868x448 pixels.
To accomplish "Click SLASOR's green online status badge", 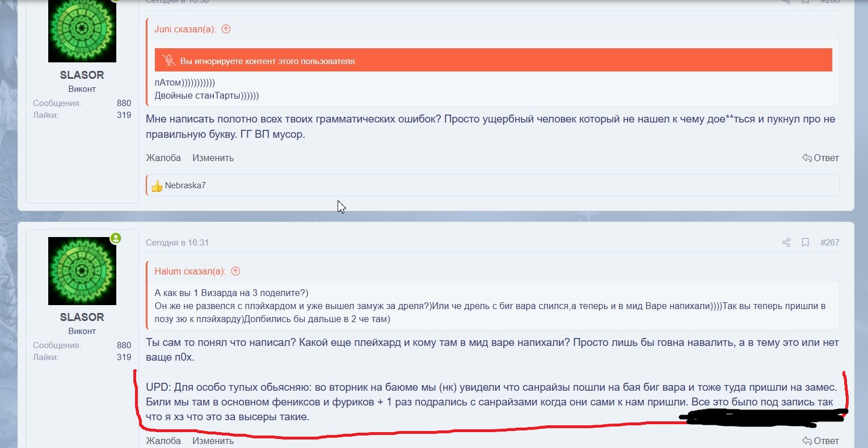I will tap(116, 239).
